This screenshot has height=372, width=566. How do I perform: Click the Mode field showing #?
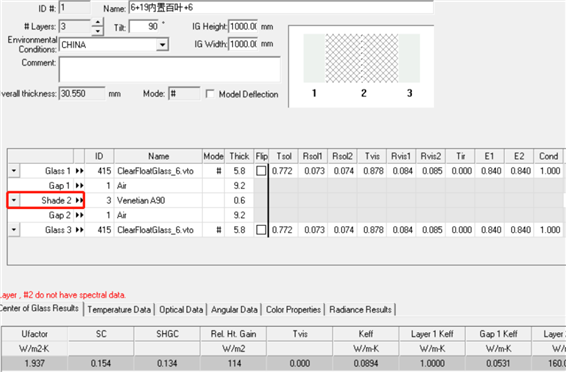click(x=184, y=94)
